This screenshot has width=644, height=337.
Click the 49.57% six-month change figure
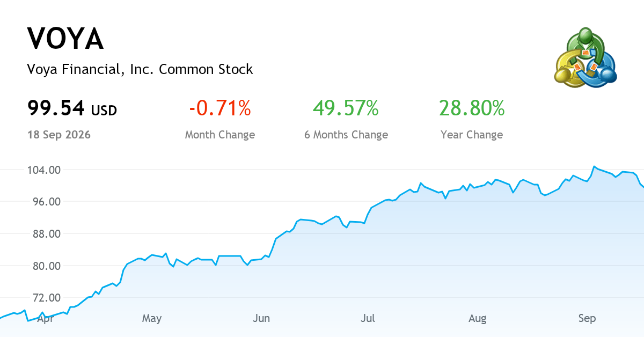coord(346,108)
